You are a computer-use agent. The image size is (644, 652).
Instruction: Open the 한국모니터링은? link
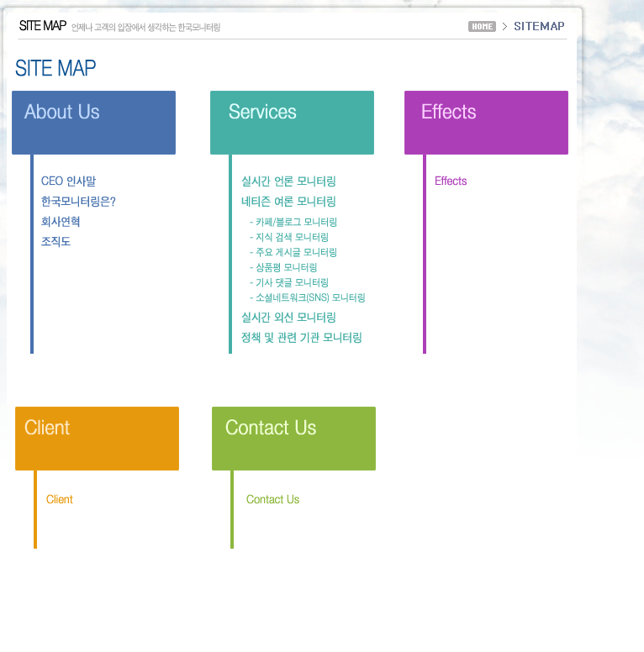coord(78,202)
